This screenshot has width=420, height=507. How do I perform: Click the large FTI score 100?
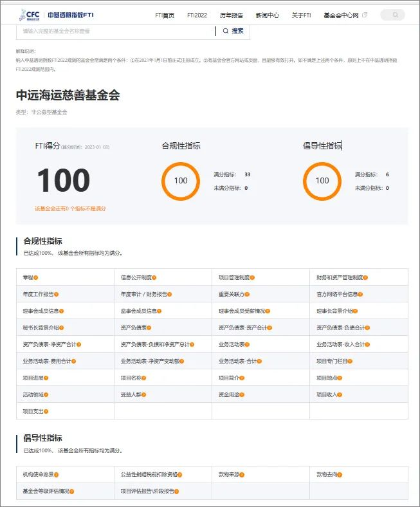(64, 180)
